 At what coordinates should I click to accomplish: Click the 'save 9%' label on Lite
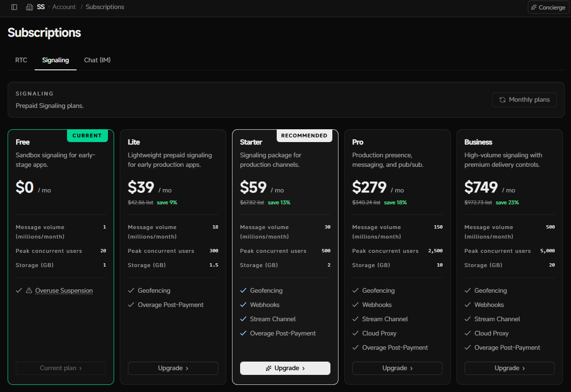(x=166, y=202)
